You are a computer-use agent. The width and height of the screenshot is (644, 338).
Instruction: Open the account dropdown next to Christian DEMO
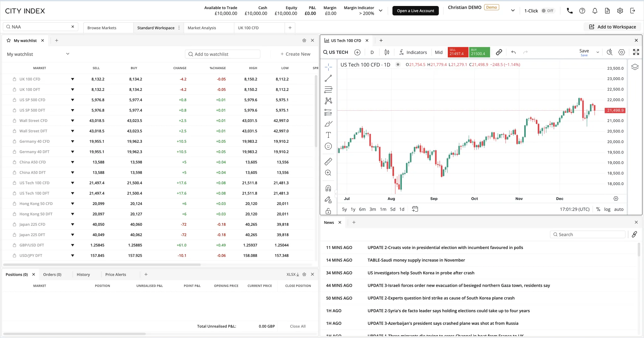pyautogui.click(x=513, y=10)
